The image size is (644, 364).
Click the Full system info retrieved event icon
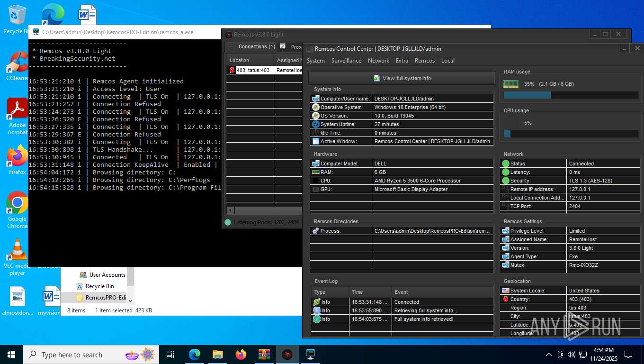coord(317,319)
